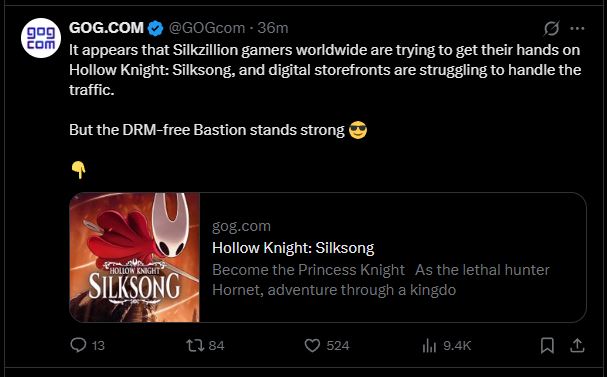
Task: Bookmark this post
Action: [x=547, y=345]
